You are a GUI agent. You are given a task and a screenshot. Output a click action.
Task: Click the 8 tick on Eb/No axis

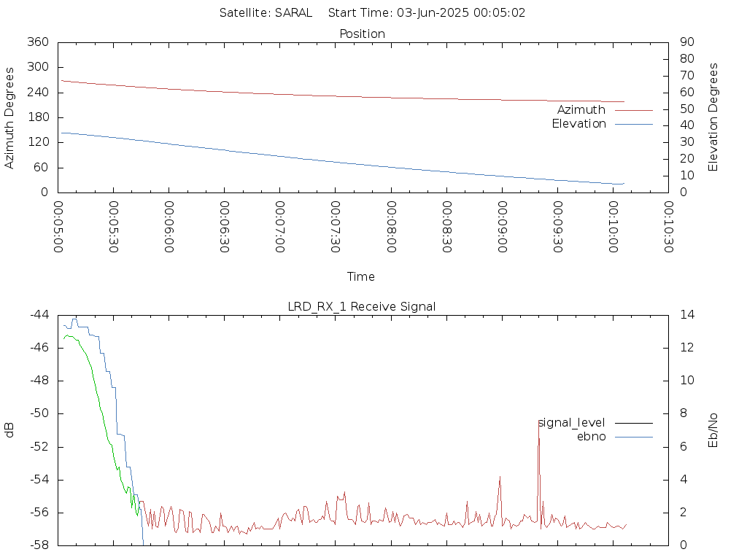[x=684, y=413]
